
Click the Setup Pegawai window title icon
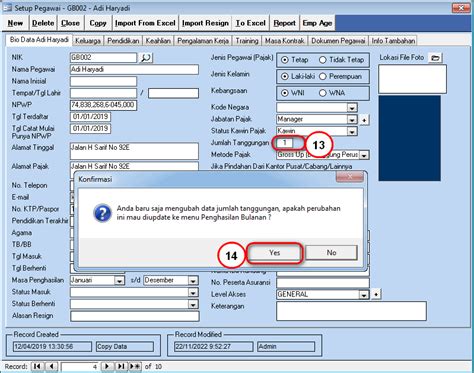(x=7, y=8)
